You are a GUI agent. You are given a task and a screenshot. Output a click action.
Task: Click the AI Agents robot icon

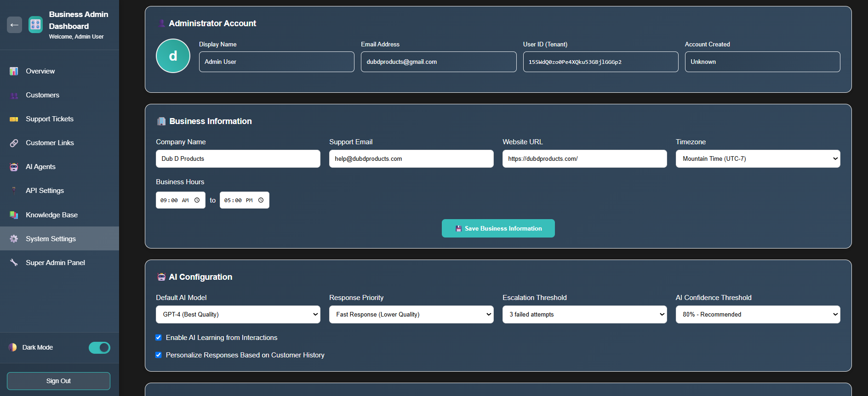click(14, 167)
